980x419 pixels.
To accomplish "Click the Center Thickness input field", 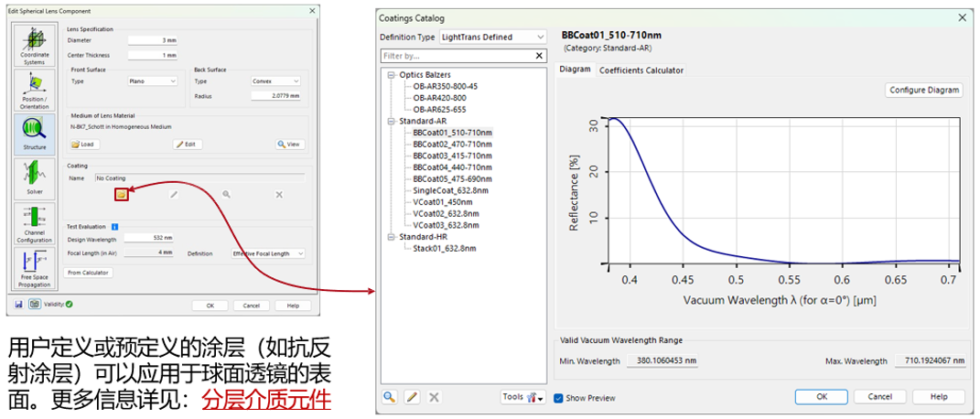I will 153,55.
